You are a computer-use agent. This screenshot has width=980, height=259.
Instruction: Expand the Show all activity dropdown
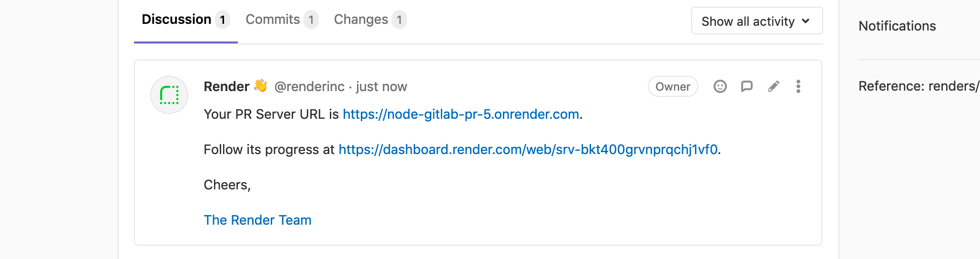click(x=756, y=21)
